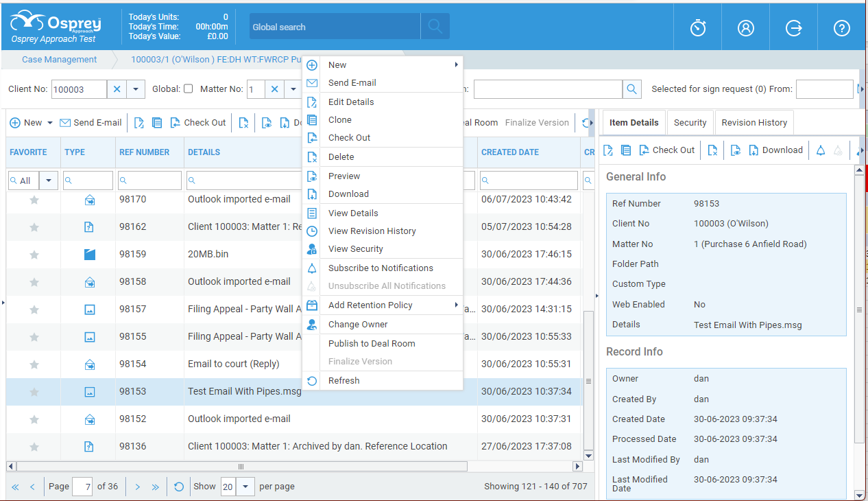Mark document 98136 as favorite
This screenshot has width=868, height=501.
pyautogui.click(x=34, y=446)
